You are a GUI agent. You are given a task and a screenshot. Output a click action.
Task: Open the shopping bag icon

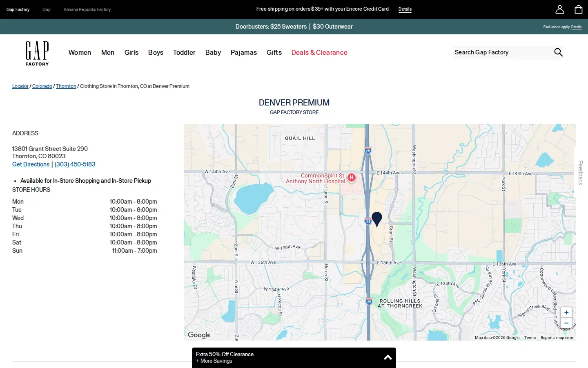tap(579, 9)
